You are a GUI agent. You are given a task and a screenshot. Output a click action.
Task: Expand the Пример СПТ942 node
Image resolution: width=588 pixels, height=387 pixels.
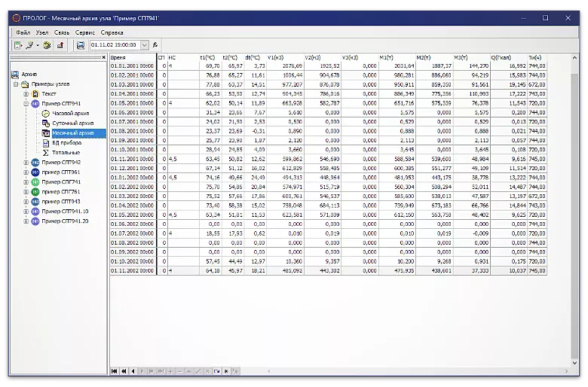(26, 162)
